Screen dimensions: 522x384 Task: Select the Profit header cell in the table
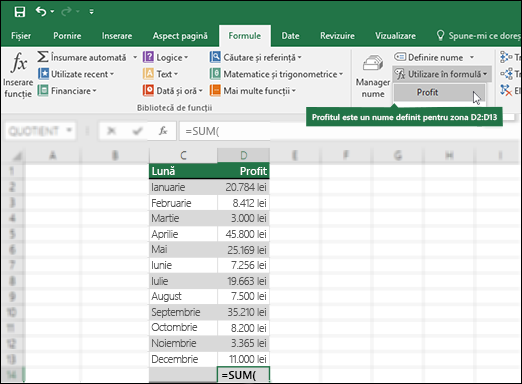[243, 171]
